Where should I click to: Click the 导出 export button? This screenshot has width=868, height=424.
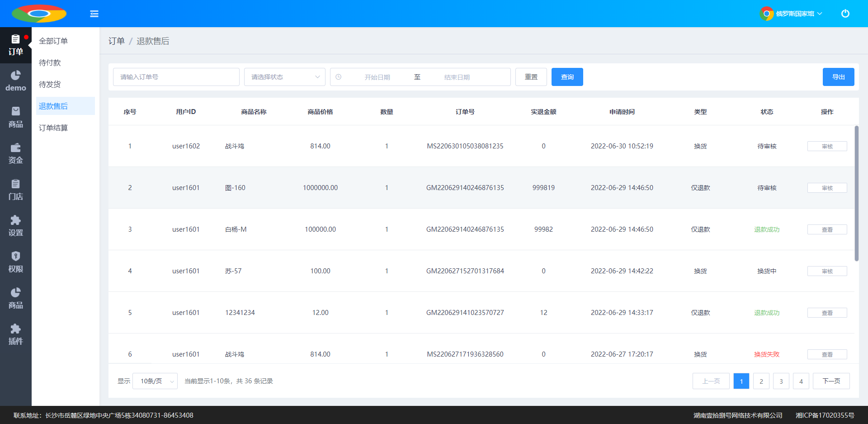[839, 77]
